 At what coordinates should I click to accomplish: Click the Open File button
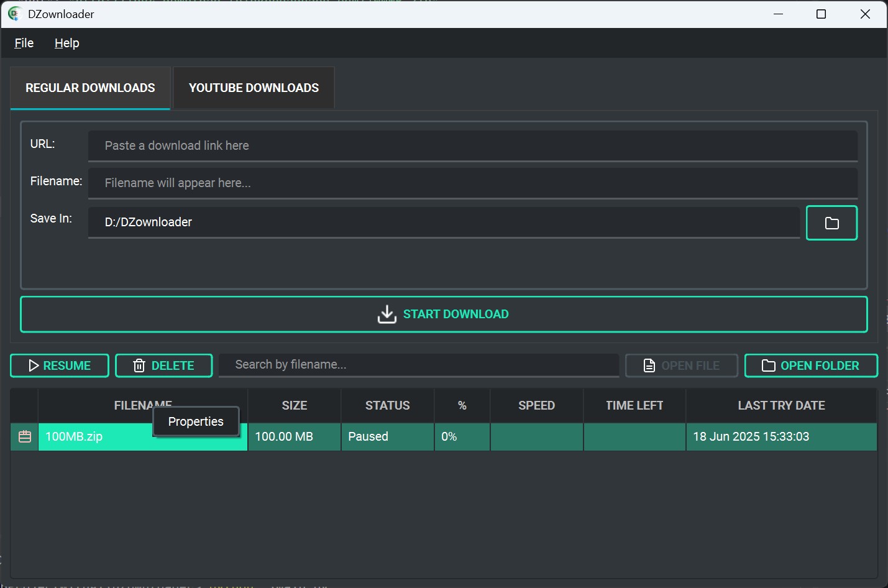(x=682, y=365)
